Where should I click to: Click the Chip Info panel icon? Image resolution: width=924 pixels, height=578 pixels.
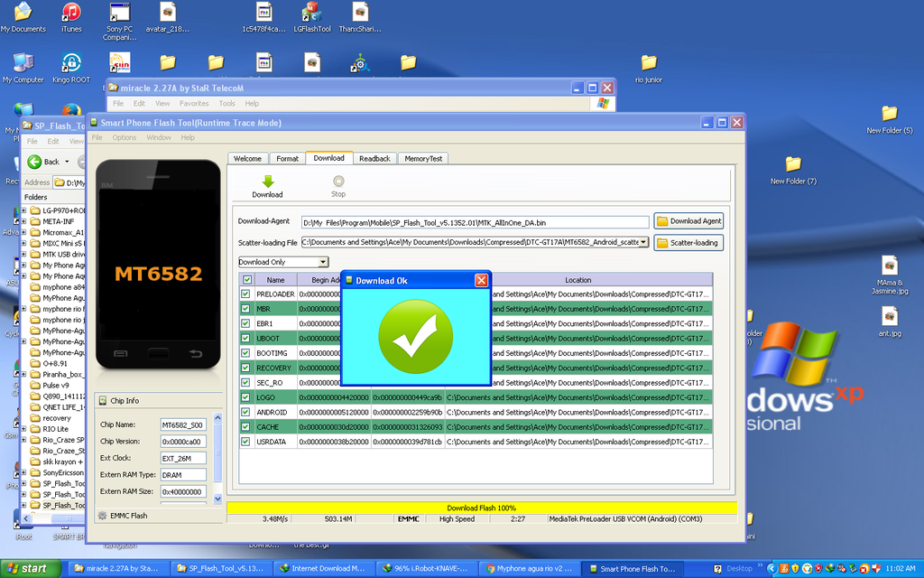coord(102,400)
